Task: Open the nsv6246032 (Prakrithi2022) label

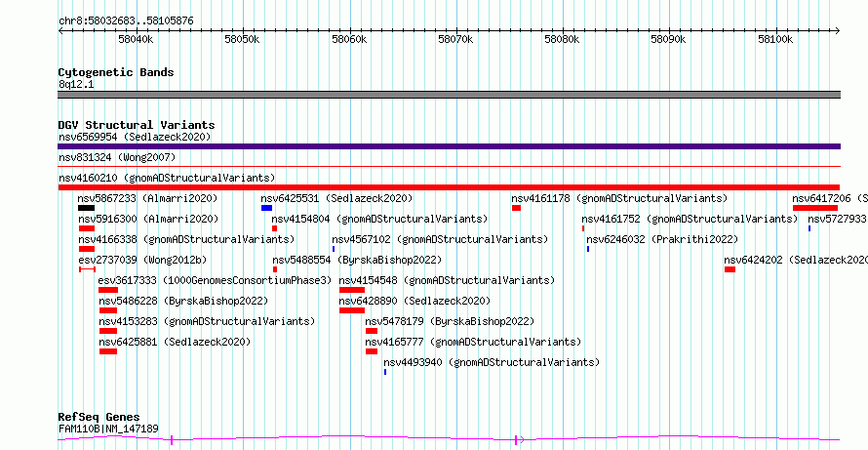Action: pyautogui.click(x=662, y=239)
